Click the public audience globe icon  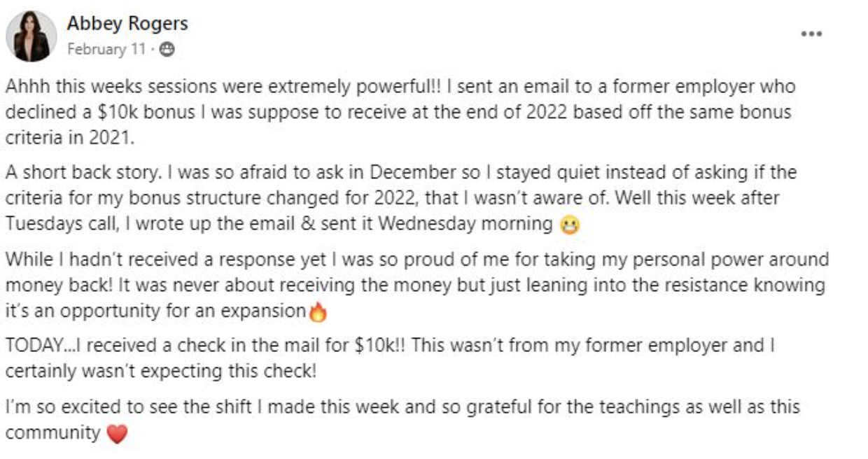(167, 50)
